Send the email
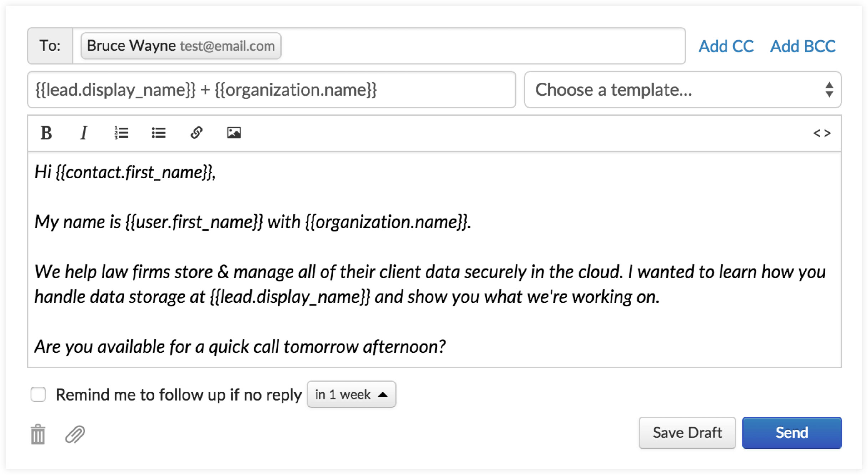 pyautogui.click(x=792, y=433)
